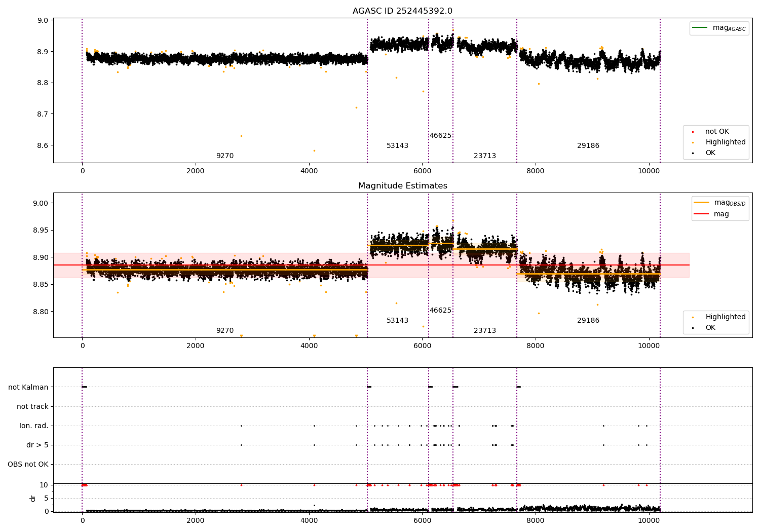Click the title "AGASC ID 252445392.0"
This screenshot has width=760, height=532.
402,11
